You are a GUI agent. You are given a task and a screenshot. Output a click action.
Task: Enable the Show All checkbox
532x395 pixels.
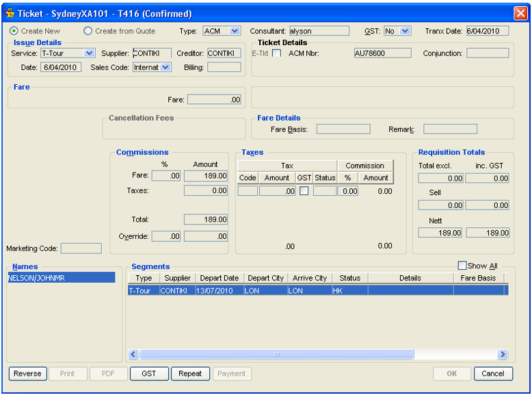click(462, 265)
